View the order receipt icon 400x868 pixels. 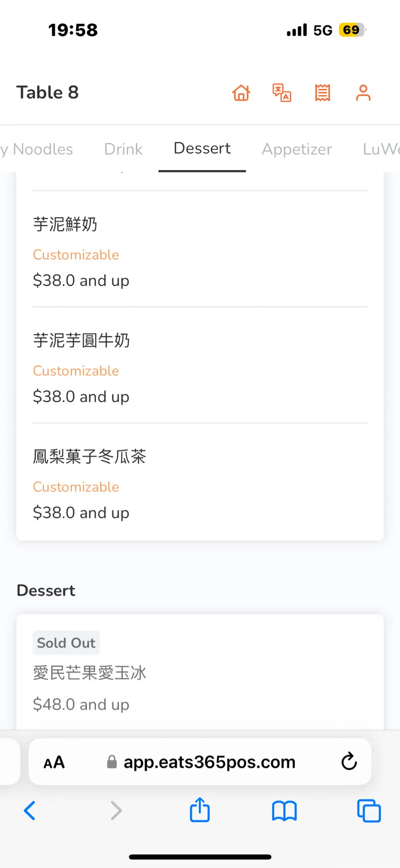[322, 93]
